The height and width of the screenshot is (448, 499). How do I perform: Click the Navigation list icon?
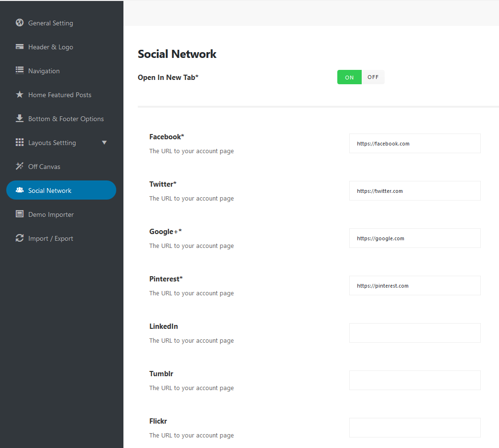(x=20, y=70)
